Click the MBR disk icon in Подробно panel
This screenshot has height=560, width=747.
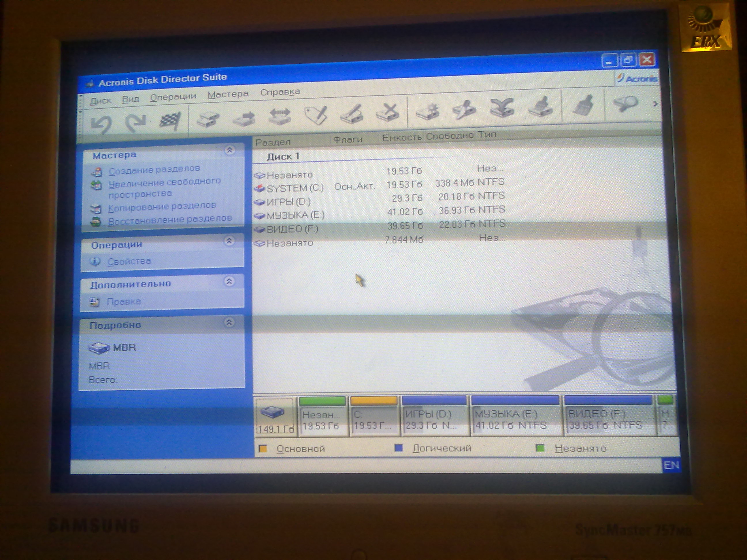click(99, 348)
